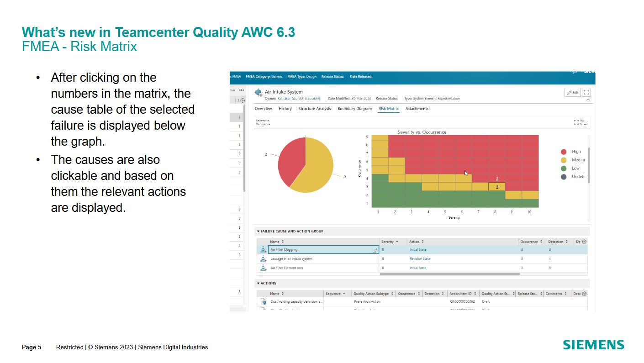Toggle sort on the Sequence column in Actions
This screenshot has height=363, width=644.
pos(344,294)
